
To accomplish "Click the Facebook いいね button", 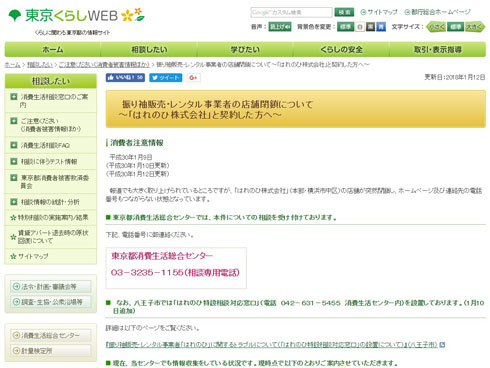I will [125, 78].
